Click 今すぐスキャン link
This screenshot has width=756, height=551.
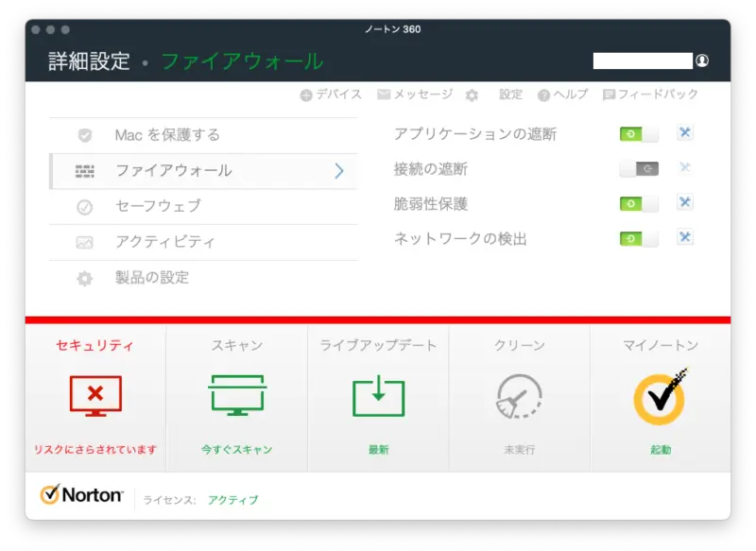click(x=237, y=450)
